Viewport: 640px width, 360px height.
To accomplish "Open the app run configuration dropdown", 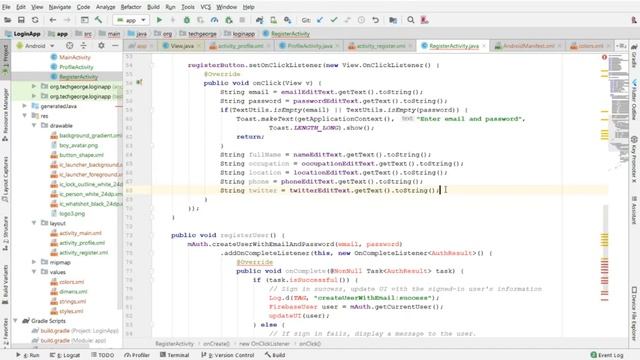I will pyautogui.click(x=131, y=20).
